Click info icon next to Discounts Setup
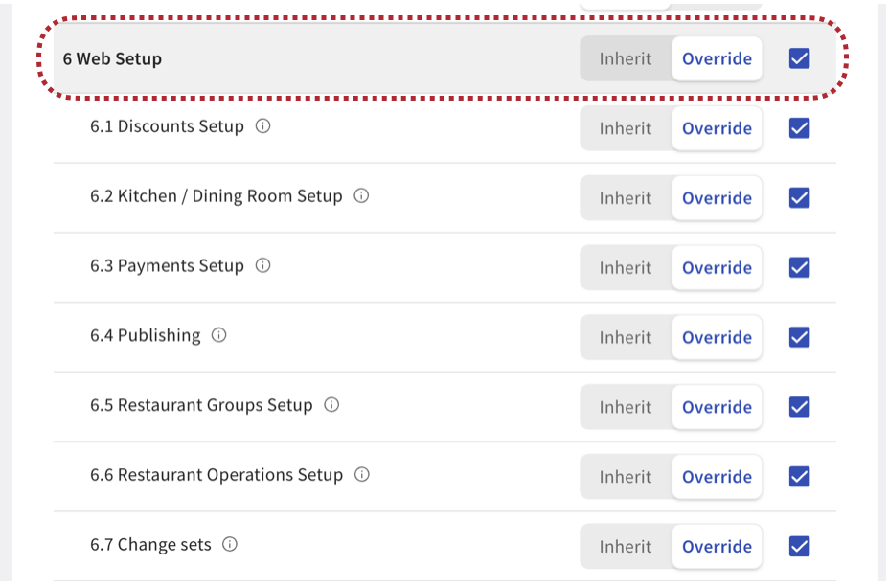 pyautogui.click(x=262, y=126)
